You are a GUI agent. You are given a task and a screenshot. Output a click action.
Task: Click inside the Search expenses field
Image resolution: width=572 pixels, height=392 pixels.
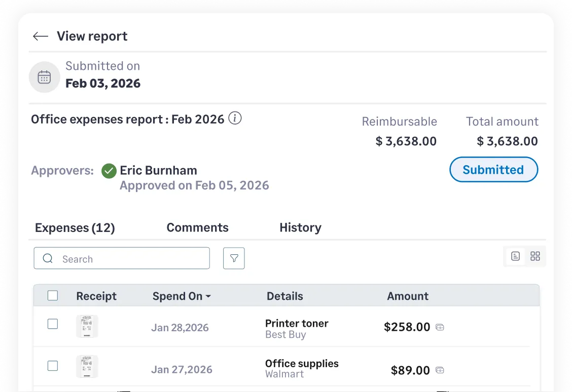click(x=122, y=258)
